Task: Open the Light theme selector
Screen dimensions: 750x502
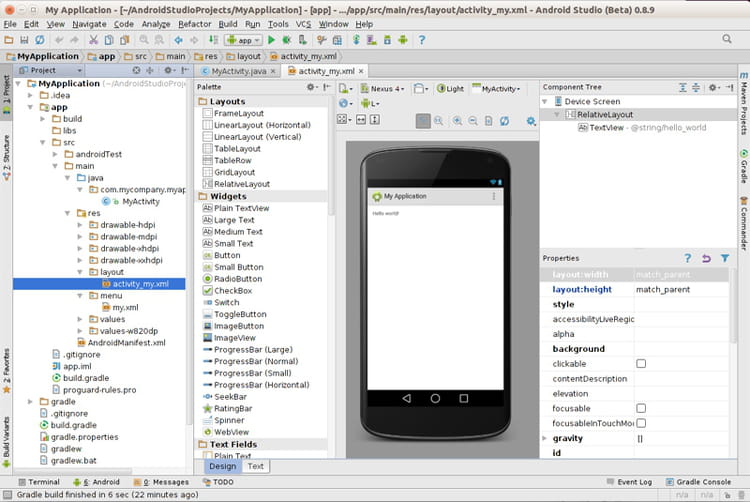Action: coord(450,88)
